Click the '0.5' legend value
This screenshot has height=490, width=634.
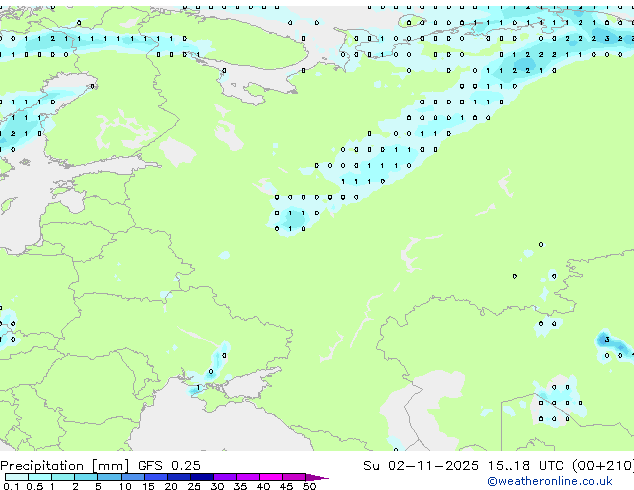[35, 486]
